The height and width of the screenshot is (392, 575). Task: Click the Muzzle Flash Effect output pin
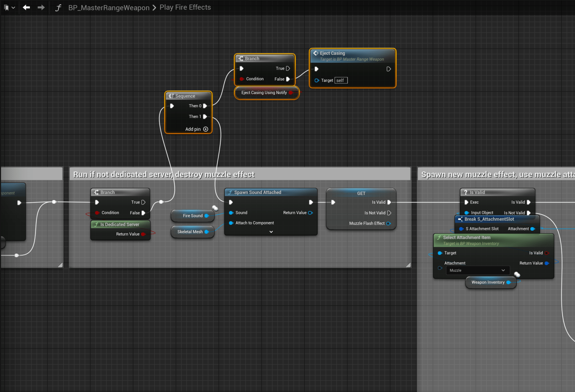coord(388,223)
